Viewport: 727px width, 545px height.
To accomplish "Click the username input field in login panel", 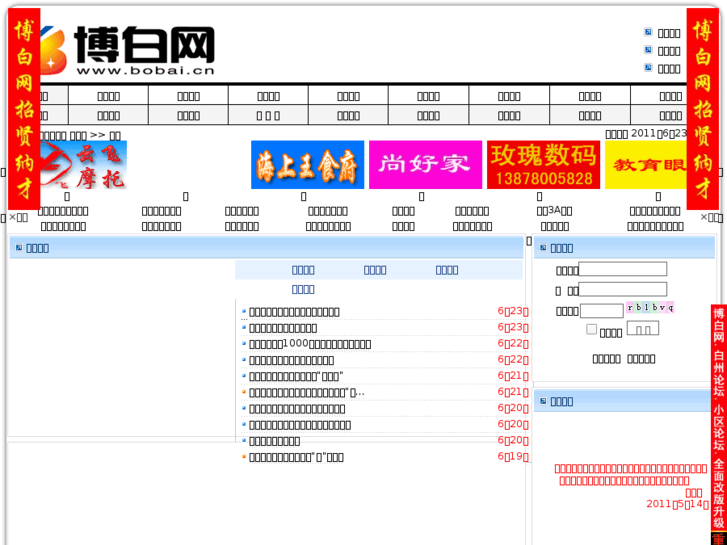I will (623, 269).
